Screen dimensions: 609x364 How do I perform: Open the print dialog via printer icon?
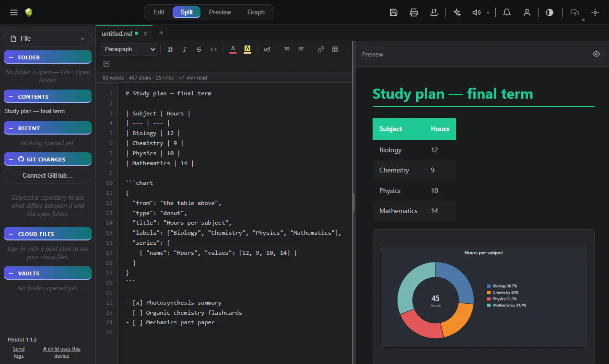pos(414,12)
